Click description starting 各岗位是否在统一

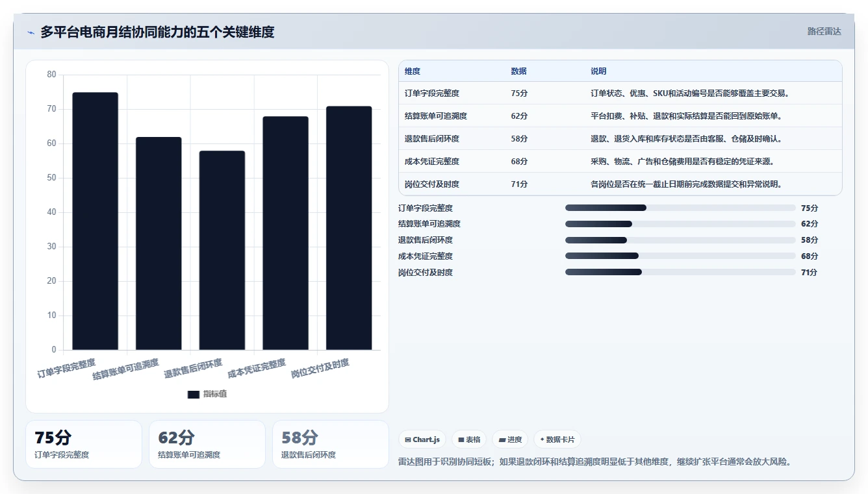click(x=686, y=184)
